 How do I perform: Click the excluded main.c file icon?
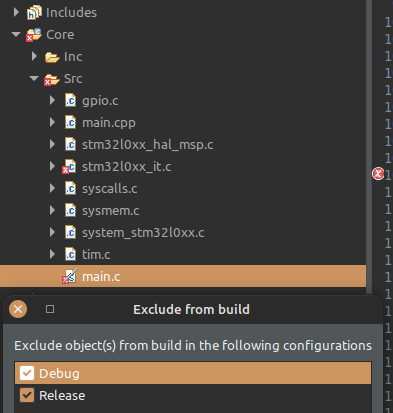point(70,276)
